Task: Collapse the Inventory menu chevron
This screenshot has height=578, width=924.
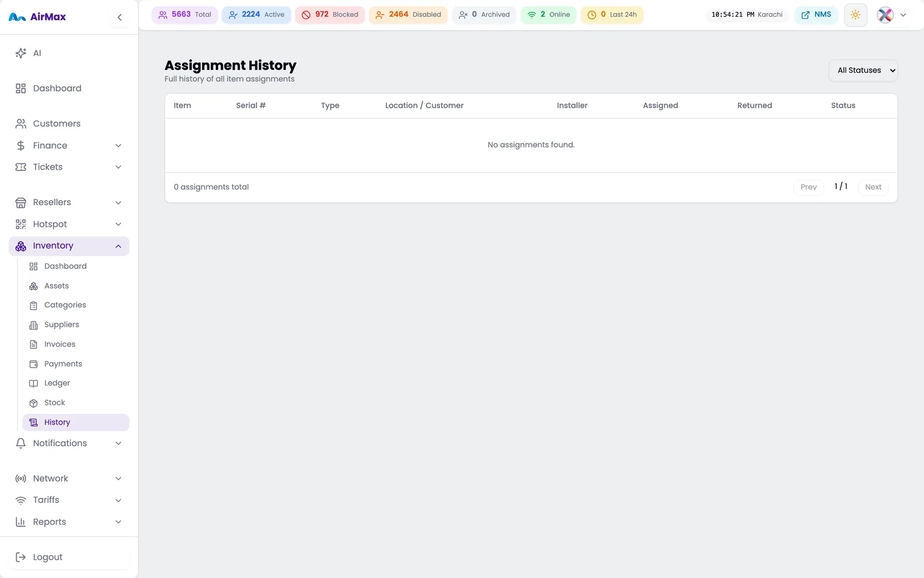Action: 118,246
